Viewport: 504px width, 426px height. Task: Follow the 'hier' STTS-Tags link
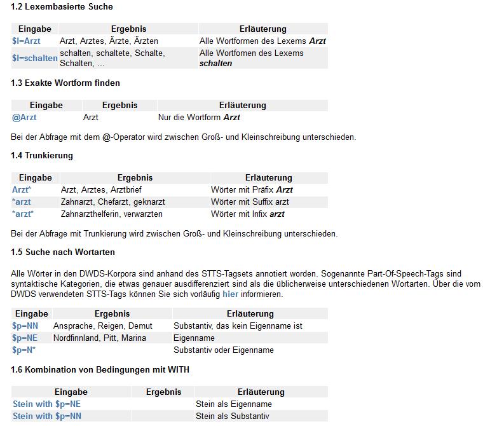point(230,294)
